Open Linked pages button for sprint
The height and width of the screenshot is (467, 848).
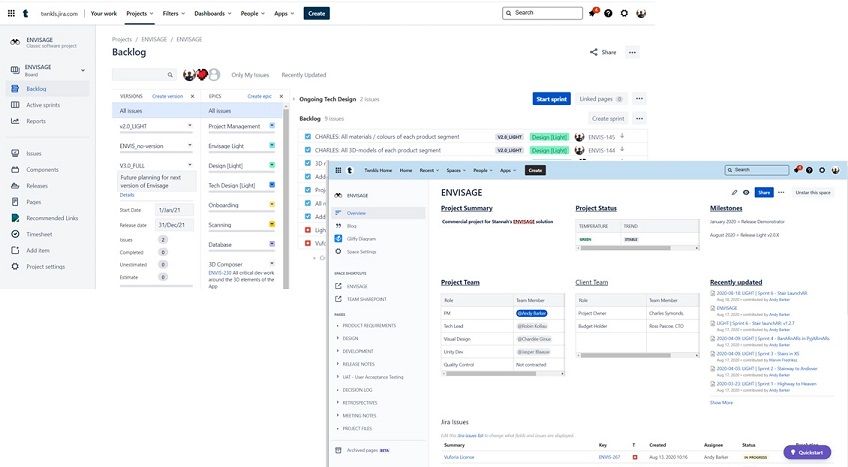coord(601,99)
